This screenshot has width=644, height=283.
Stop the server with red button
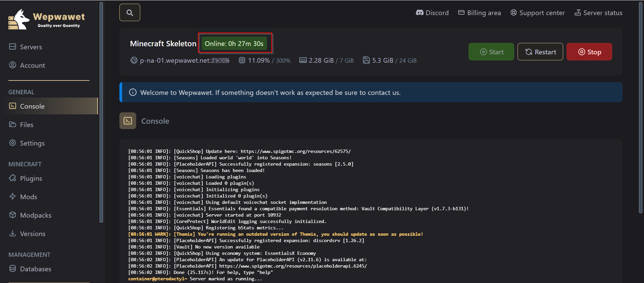589,52
